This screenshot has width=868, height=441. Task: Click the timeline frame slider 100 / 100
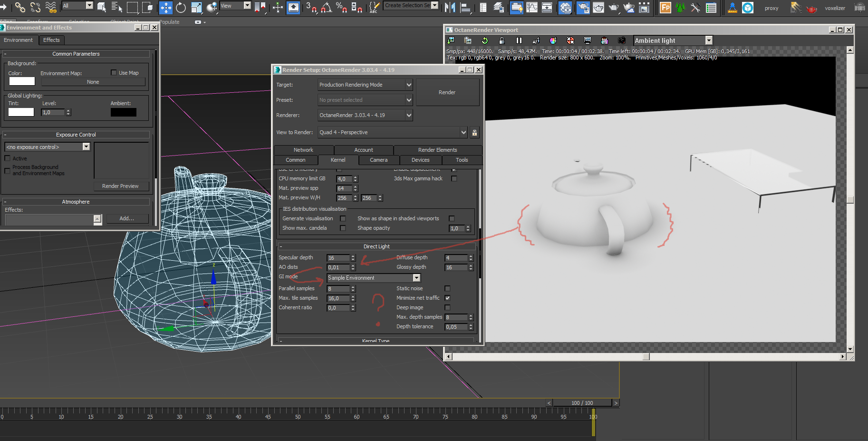(x=582, y=403)
